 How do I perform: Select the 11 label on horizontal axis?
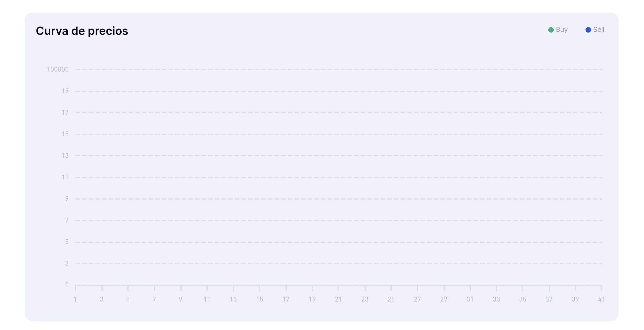click(x=207, y=299)
